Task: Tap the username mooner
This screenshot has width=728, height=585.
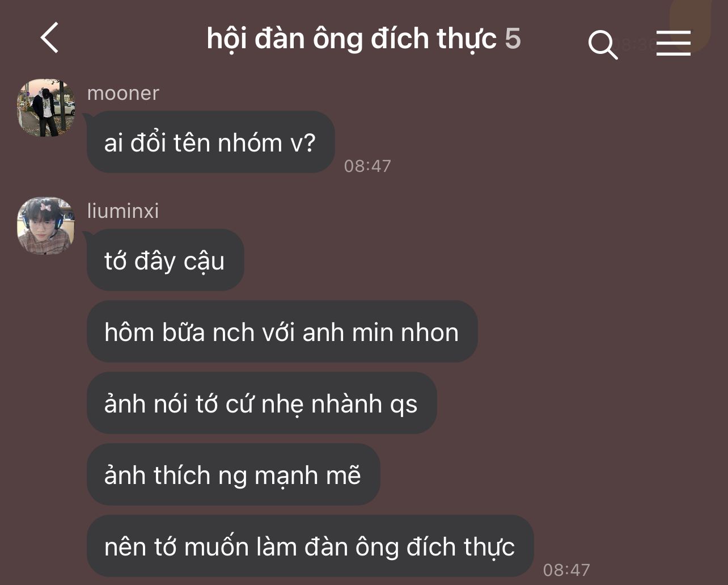Action: [x=123, y=93]
